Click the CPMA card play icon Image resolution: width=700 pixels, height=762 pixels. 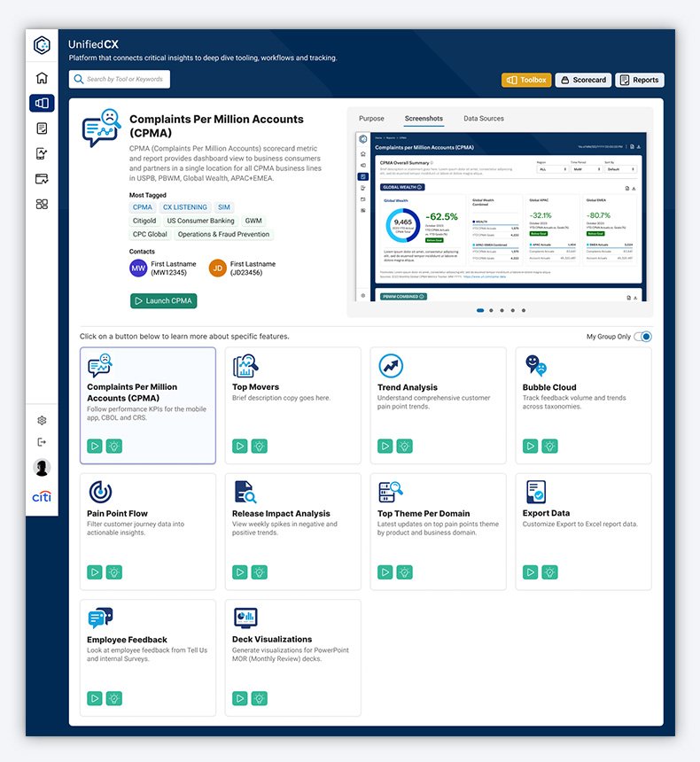tap(95, 446)
